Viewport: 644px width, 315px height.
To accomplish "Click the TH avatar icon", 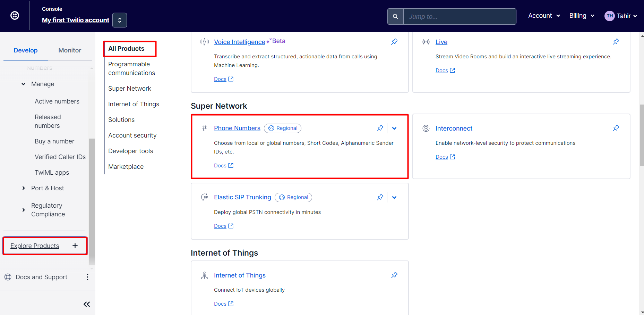I will (610, 16).
